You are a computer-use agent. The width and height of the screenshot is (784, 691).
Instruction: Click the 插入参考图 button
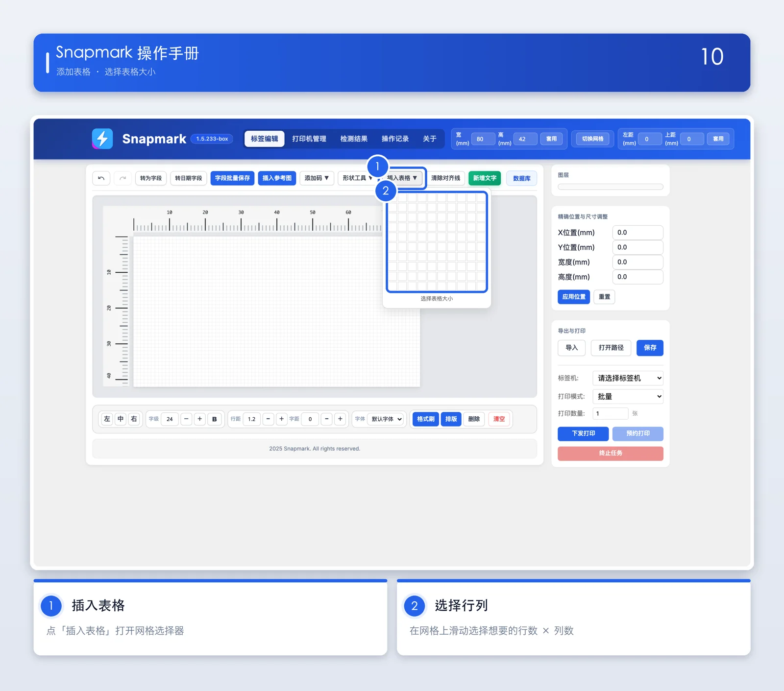click(x=277, y=178)
